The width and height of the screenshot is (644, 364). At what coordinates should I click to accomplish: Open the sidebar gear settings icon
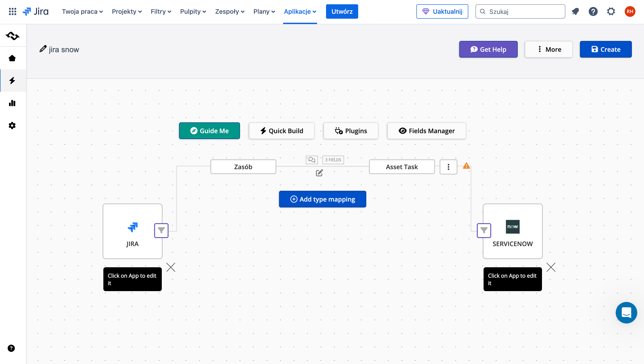pyautogui.click(x=12, y=126)
